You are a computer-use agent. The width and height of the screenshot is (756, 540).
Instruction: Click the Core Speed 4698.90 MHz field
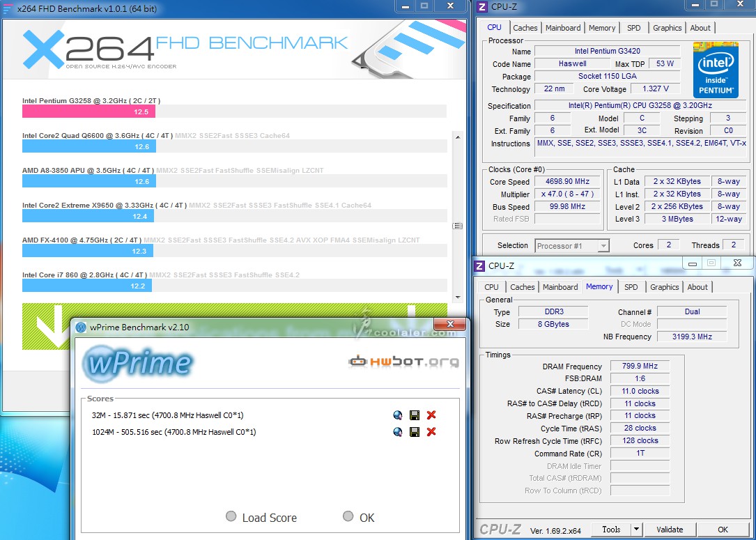567,182
